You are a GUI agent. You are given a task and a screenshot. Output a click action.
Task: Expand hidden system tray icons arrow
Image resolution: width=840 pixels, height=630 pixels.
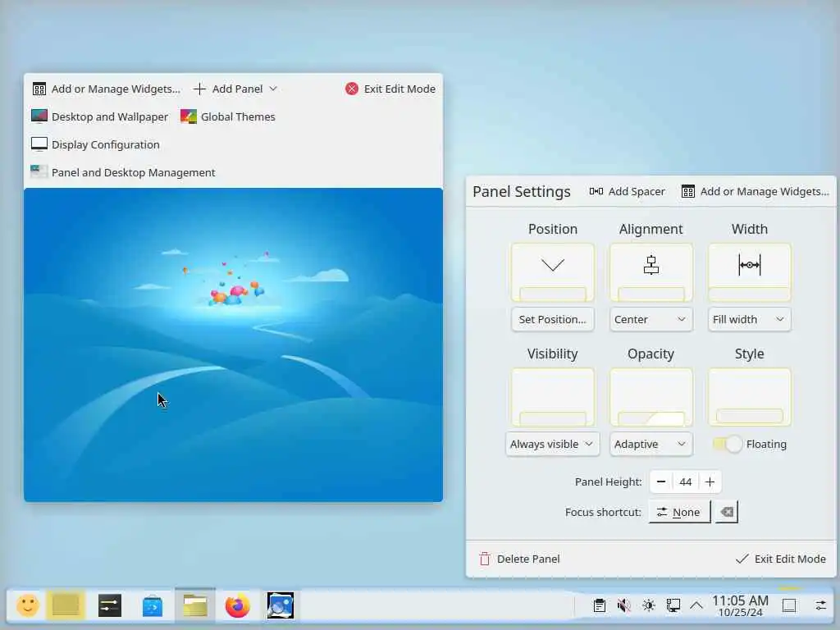pos(696,606)
